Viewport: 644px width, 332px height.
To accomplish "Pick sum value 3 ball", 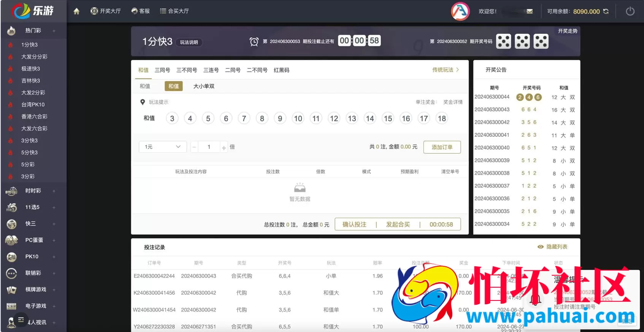I will pos(172,119).
